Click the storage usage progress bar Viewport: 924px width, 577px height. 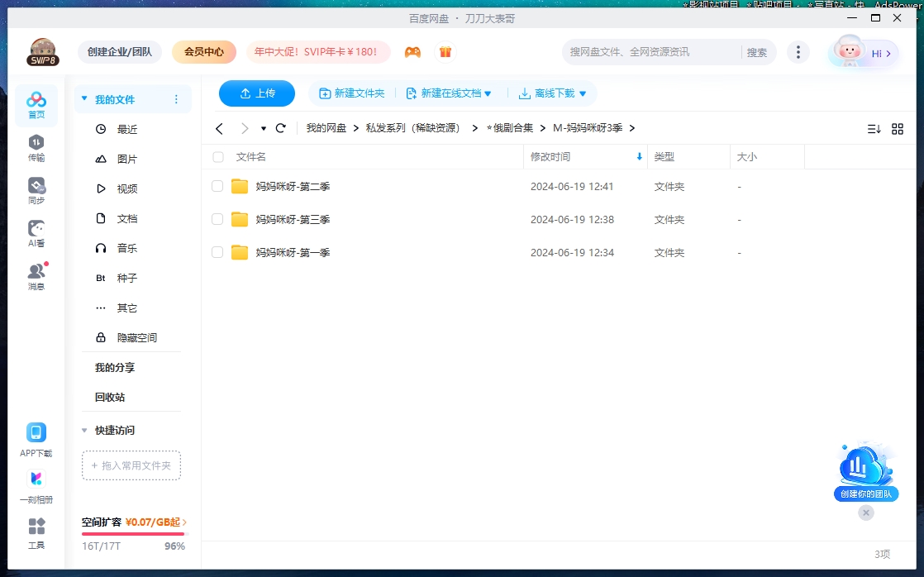point(132,533)
